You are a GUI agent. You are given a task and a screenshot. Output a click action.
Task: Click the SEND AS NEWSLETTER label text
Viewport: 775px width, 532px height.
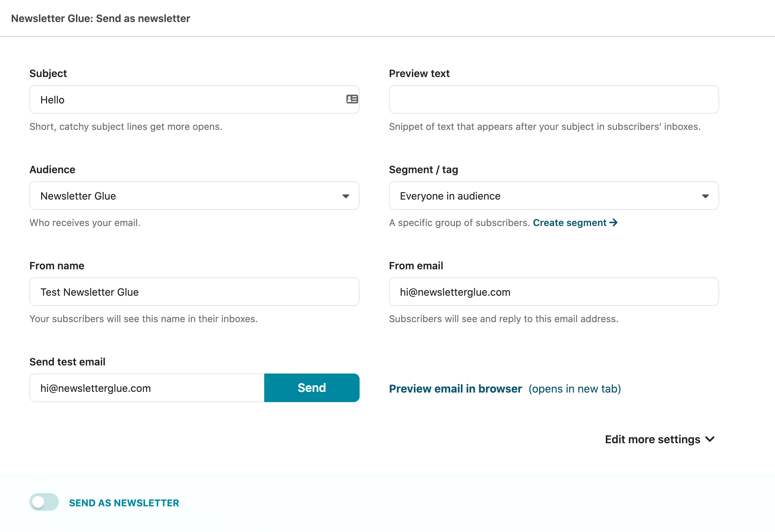(x=124, y=503)
